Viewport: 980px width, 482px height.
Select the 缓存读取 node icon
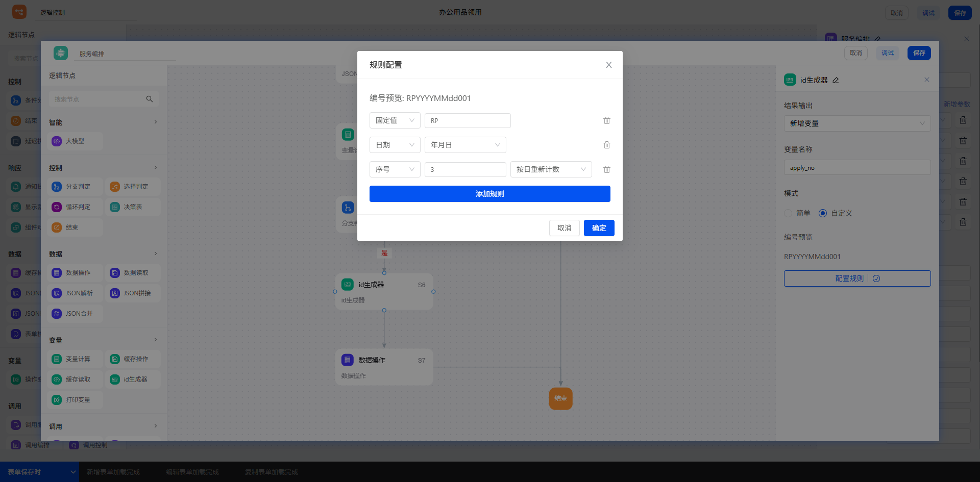[57, 379]
